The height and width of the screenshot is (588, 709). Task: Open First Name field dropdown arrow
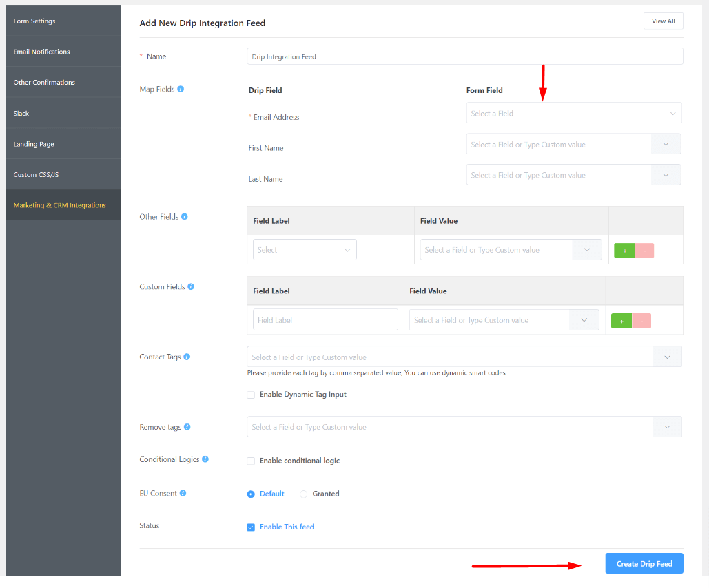666,144
